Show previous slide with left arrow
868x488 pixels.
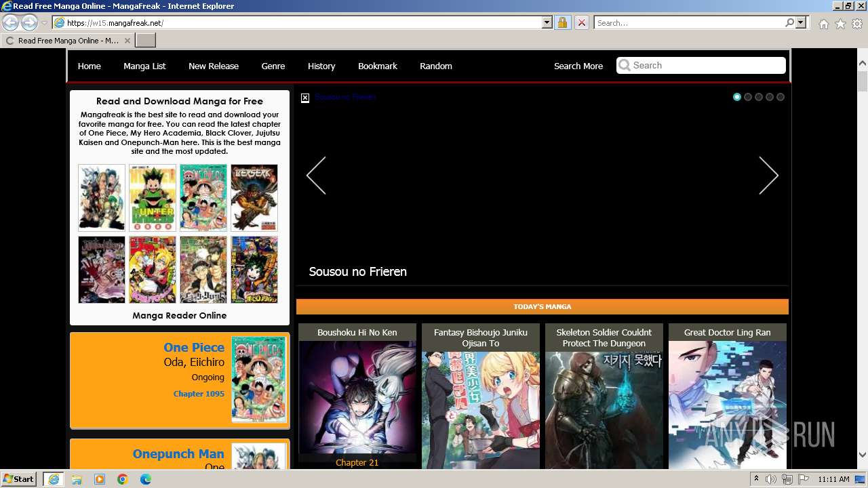[316, 176]
